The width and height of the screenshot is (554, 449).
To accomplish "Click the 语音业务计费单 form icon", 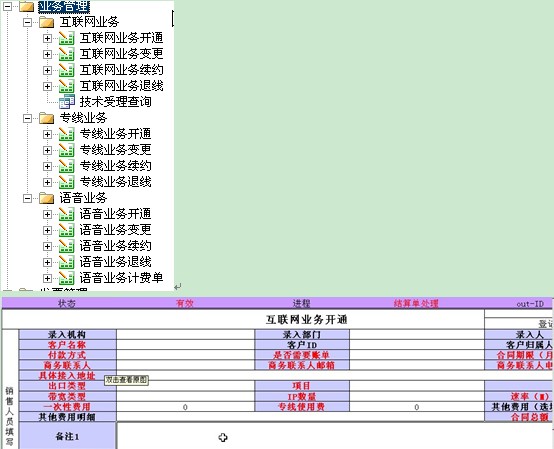I will tap(66, 278).
